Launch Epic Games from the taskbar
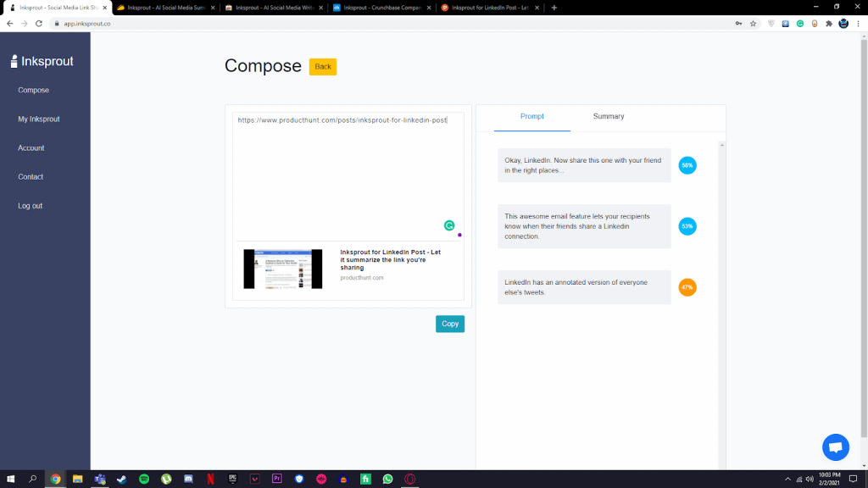Screen dimensions: 868x488 (232, 480)
